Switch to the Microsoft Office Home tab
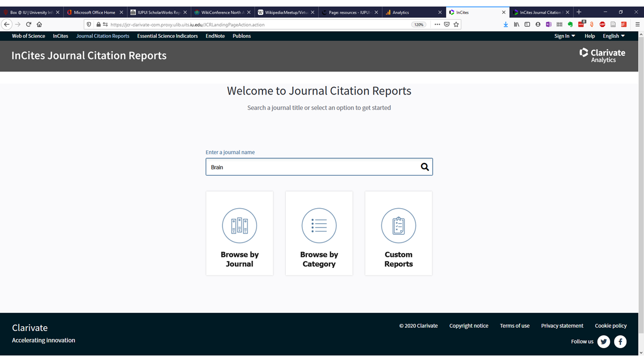644x362 pixels. click(95, 12)
